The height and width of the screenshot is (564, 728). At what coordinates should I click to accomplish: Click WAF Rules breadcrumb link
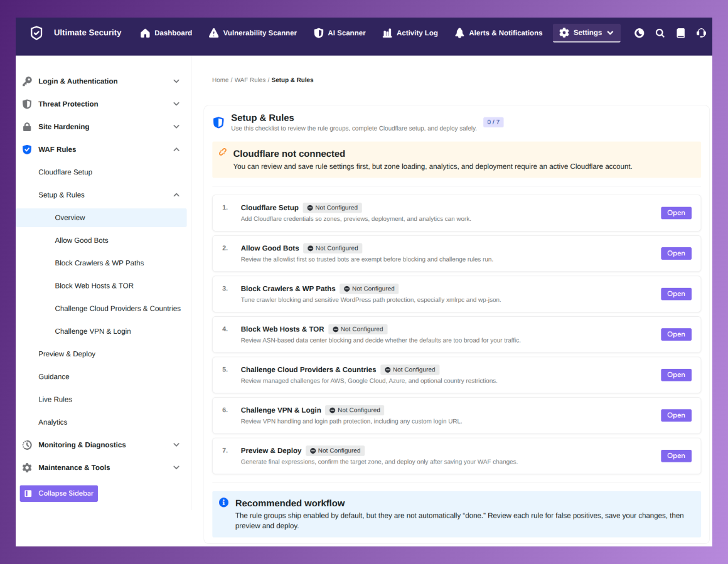point(250,80)
